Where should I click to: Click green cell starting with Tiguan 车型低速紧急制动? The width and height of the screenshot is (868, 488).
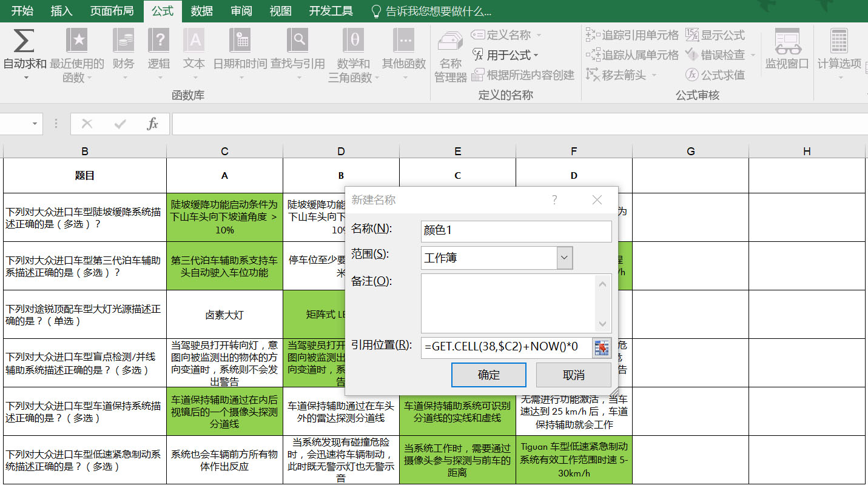click(x=574, y=460)
